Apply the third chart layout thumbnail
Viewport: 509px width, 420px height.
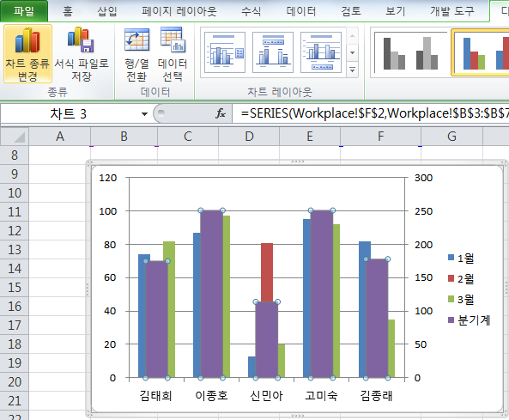(321, 52)
